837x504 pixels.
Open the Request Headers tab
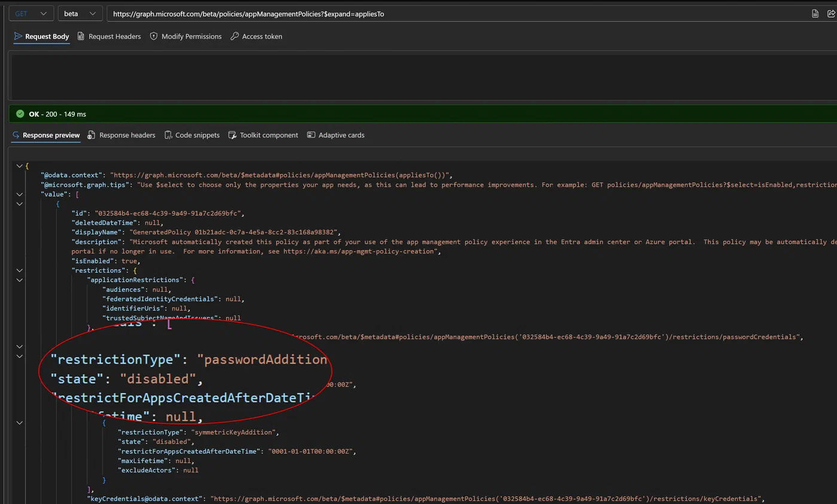click(109, 36)
